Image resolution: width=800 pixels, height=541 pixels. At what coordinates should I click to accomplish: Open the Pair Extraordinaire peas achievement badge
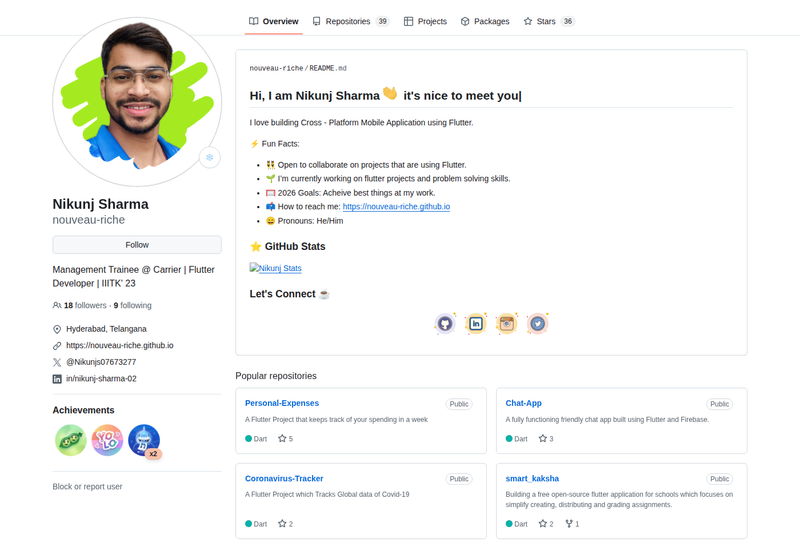tap(70, 440)
